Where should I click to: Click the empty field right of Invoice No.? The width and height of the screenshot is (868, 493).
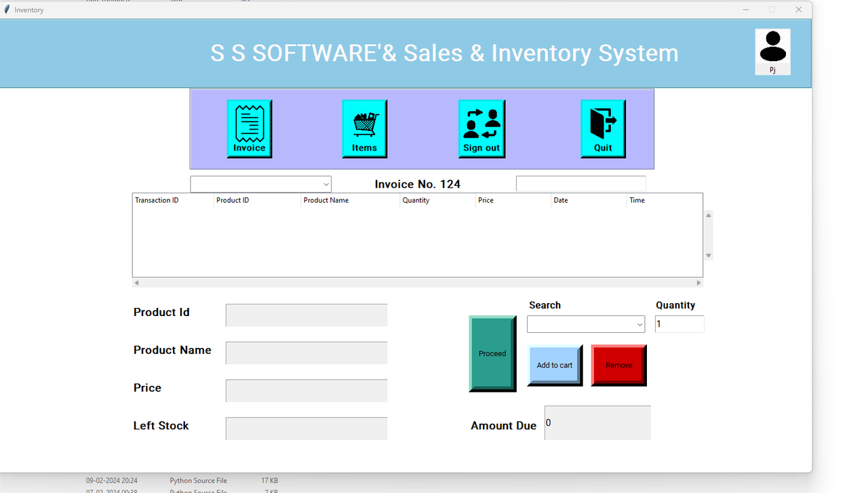[x=581, y=184]
